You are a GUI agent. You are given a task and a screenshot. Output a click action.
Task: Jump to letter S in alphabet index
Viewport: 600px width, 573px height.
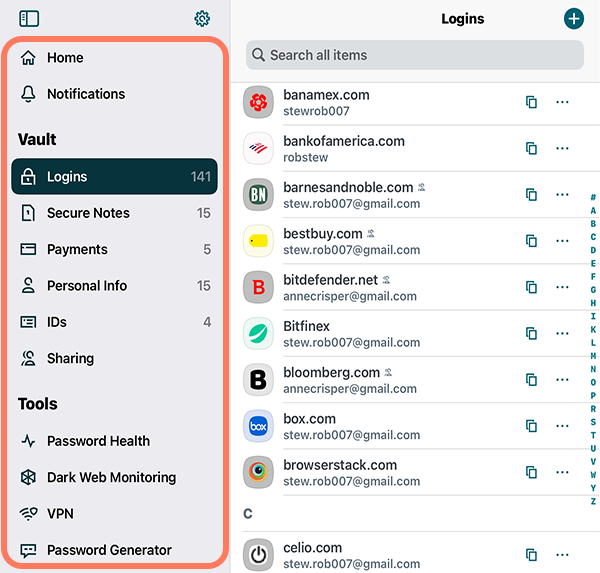point(593,422)
